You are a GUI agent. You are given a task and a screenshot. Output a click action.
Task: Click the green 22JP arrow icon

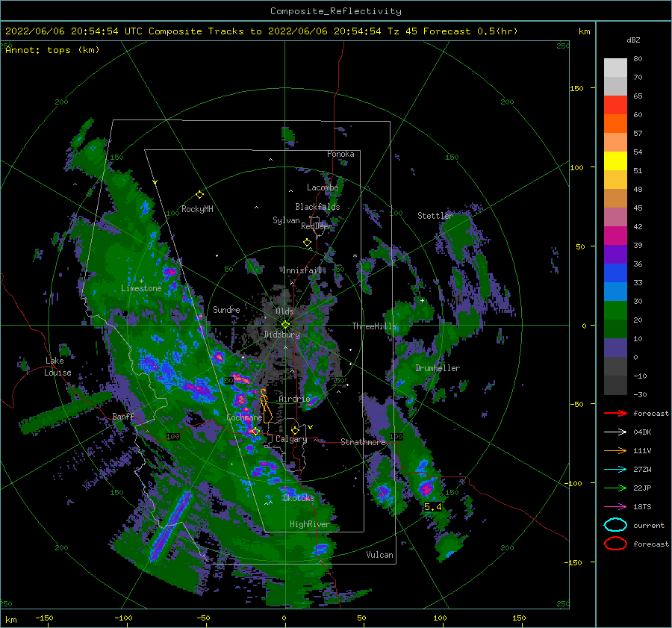click(x=615, y=488)
